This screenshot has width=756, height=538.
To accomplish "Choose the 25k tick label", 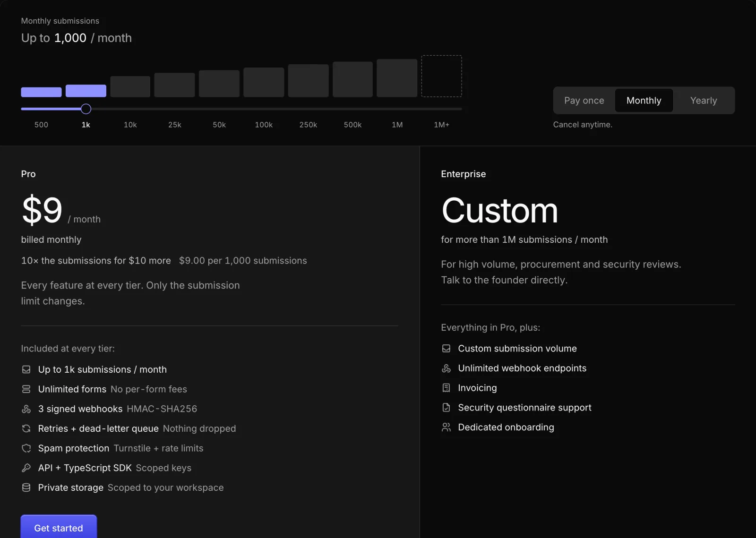I will coord(175,125).
